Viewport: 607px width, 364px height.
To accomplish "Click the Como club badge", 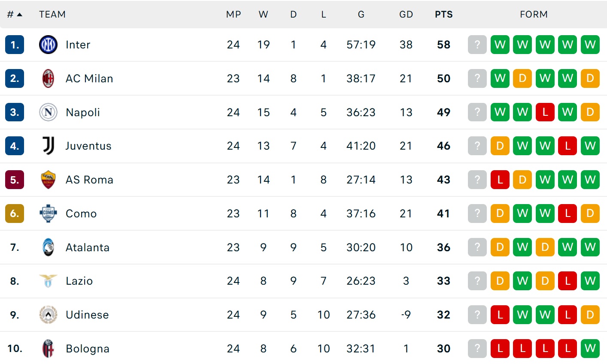I will pos(48,214).
